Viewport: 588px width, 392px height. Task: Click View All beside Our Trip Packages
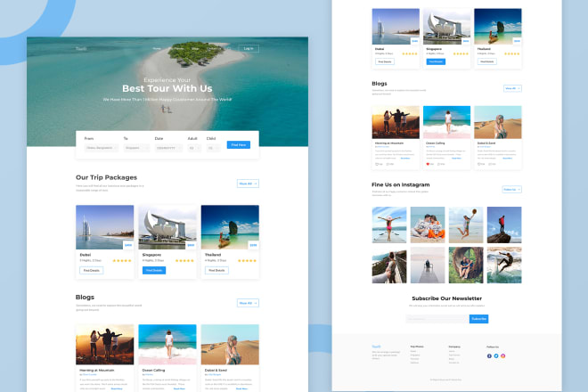(x=248, y=184)
